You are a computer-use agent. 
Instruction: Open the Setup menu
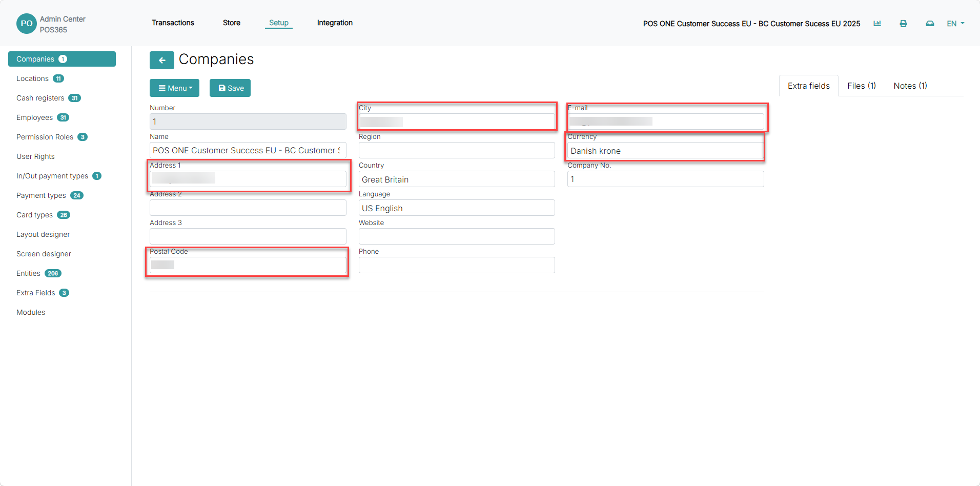pyautogui.click(x=279, y=23)
